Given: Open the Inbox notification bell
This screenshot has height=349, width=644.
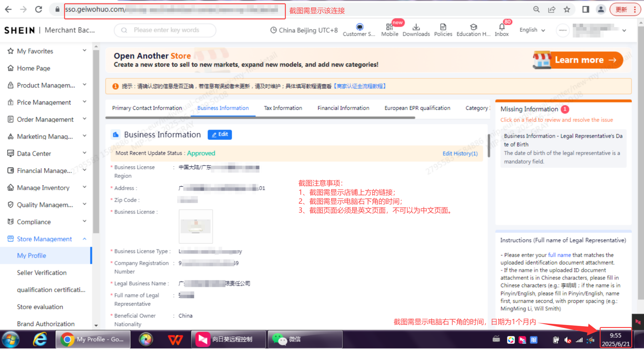Looking at the screenshot, I should [x=502, y=28].
